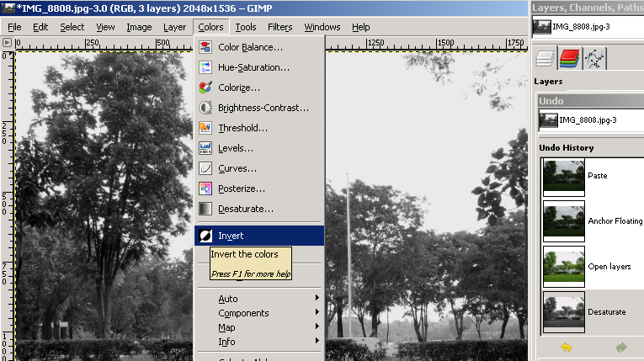Click the Desaturate gradient icon
The height and width of the screenshot is (361, 644).
[x=205, y=209]
